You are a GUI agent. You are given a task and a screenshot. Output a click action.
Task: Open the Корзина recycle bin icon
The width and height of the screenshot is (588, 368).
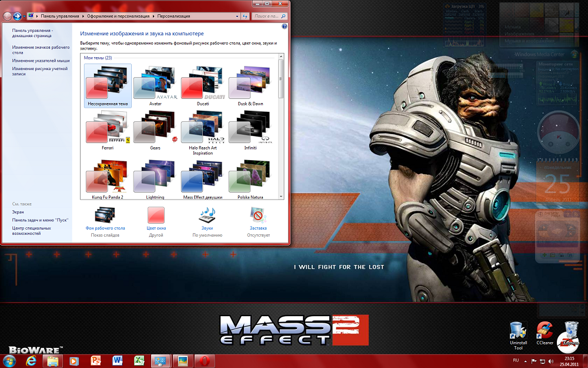point(571,333)
